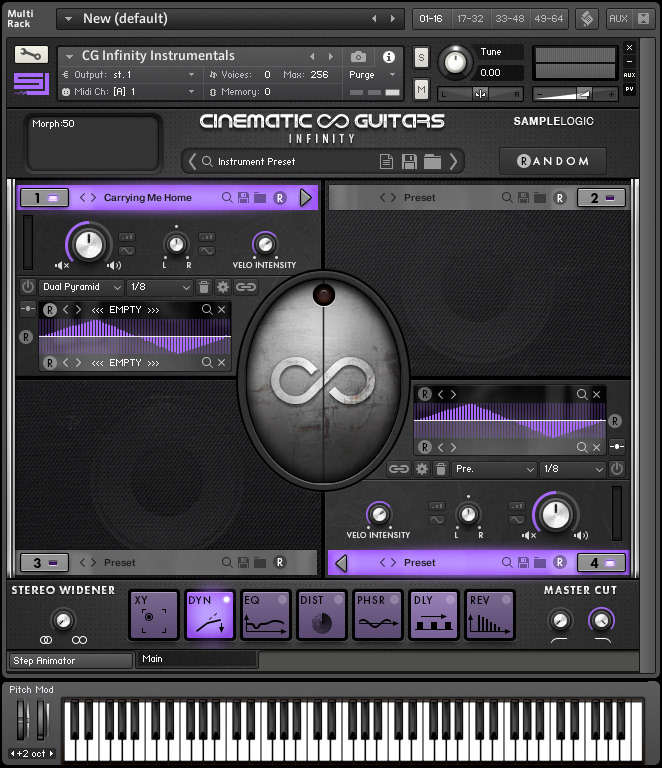Screen dimensions: 662x768
Task: Click the snapshot camera icon
Action: [358, 57]
